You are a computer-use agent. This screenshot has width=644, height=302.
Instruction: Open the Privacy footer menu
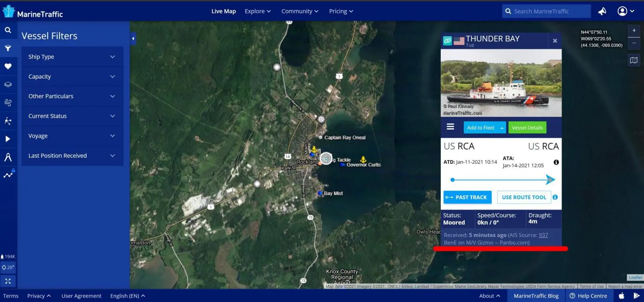pos(39,296)
